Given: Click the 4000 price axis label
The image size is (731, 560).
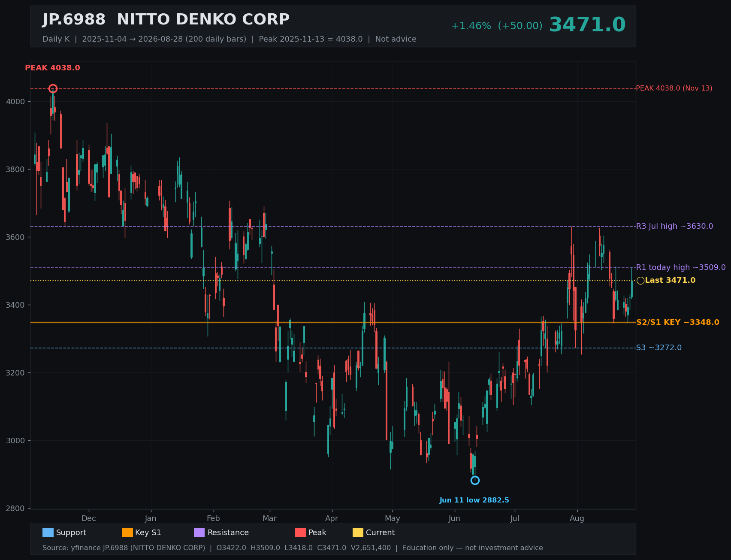Looking at the screenshot, I should [x=15, y=102].
